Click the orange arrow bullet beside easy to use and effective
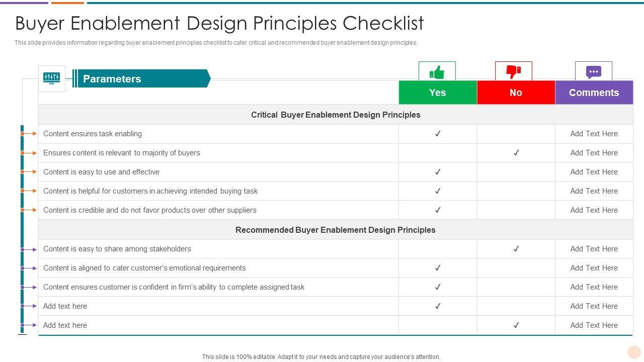This screenshot has width=644, height=362. point(29,172)
